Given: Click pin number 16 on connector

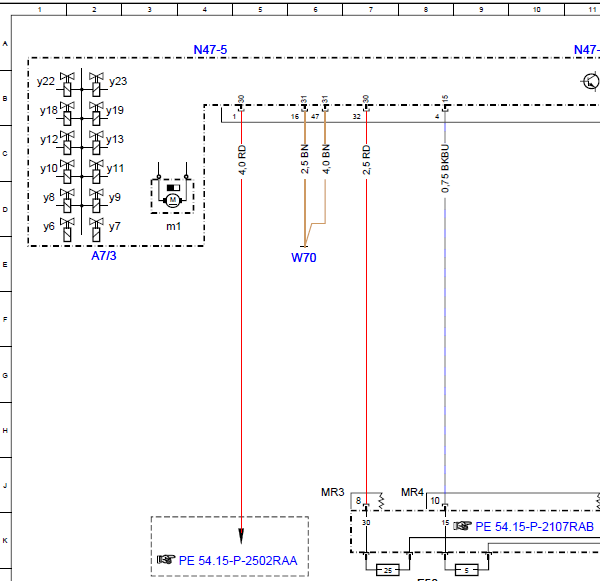Looking at the screenshot, I should (295, 116).
